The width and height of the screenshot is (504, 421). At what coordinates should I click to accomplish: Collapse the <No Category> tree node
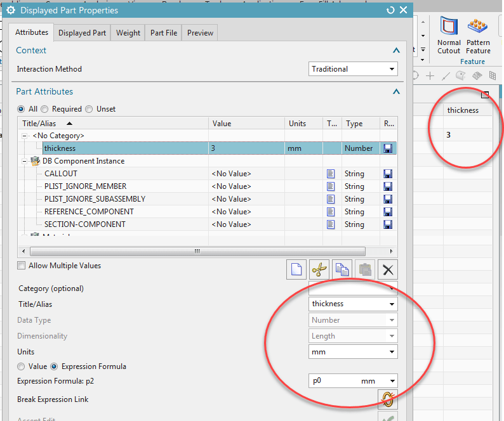(24, 136)
